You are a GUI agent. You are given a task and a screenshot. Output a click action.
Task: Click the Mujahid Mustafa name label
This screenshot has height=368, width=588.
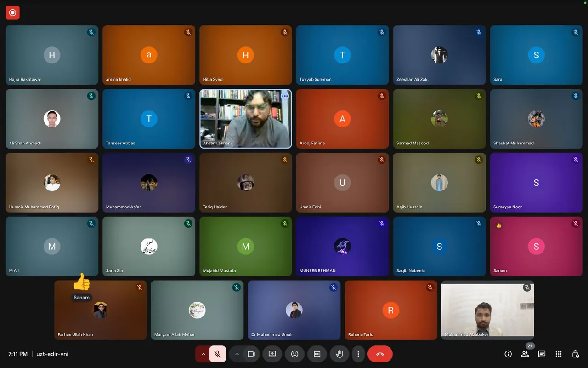pos(220,271)
